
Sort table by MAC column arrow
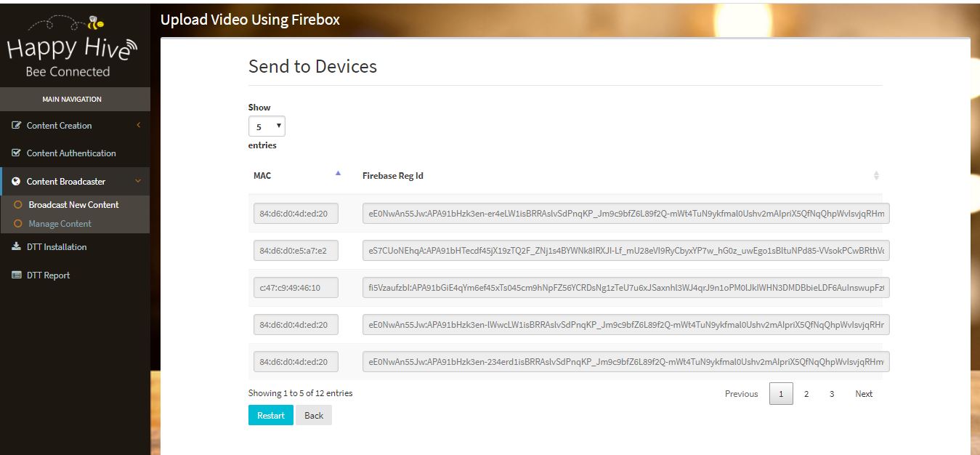338,174
